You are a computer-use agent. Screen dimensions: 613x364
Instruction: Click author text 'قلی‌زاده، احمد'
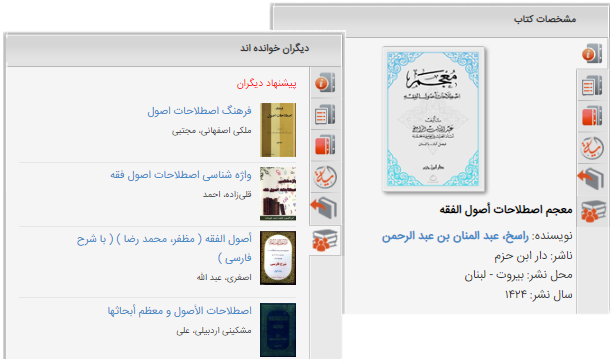pos(227,194)
